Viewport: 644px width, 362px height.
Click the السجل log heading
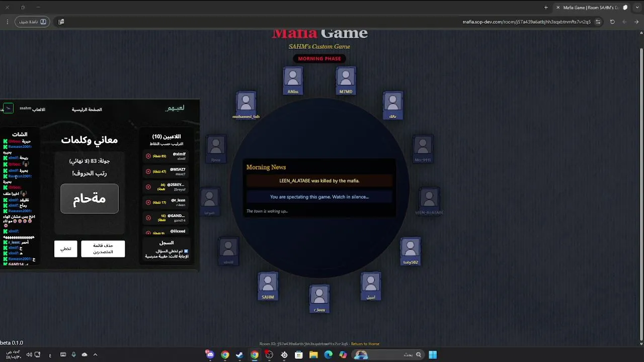tap(167, 242)
